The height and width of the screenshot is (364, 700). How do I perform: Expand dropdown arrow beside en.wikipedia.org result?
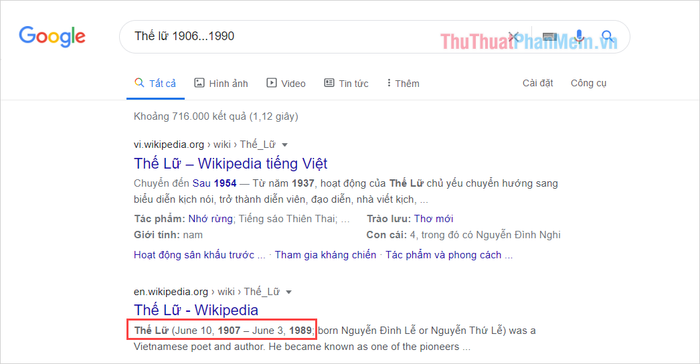[289, 292]
